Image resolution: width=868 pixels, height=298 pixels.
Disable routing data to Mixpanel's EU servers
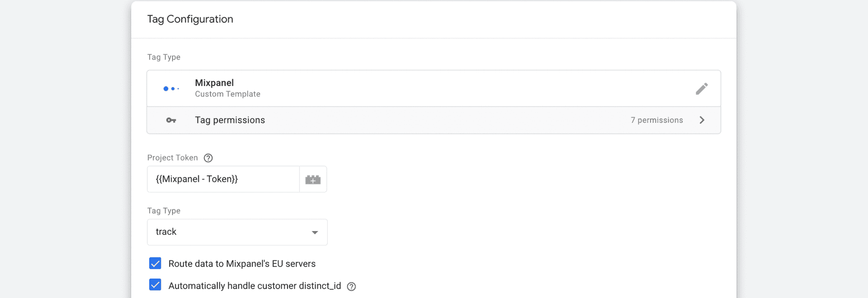coord(155,263)
